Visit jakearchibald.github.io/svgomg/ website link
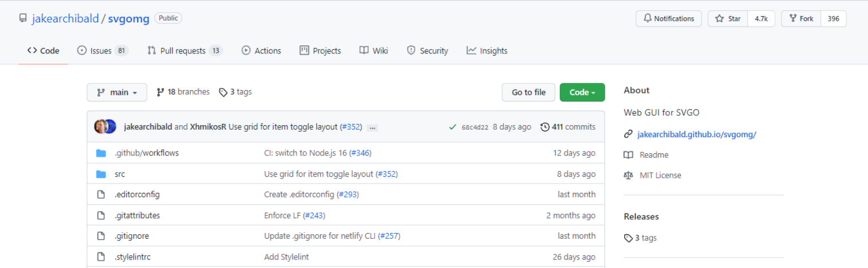Viewport: 868px width, 268px height. pos(696,134)
